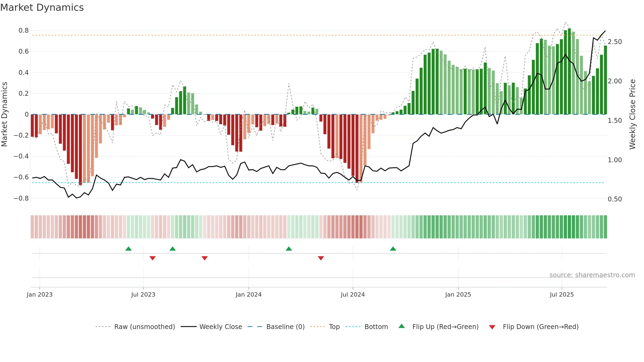The width and height of the screenshot is (644, 362).
Task: Click the Weekly Close Price axis title
Action: (633, 114)
